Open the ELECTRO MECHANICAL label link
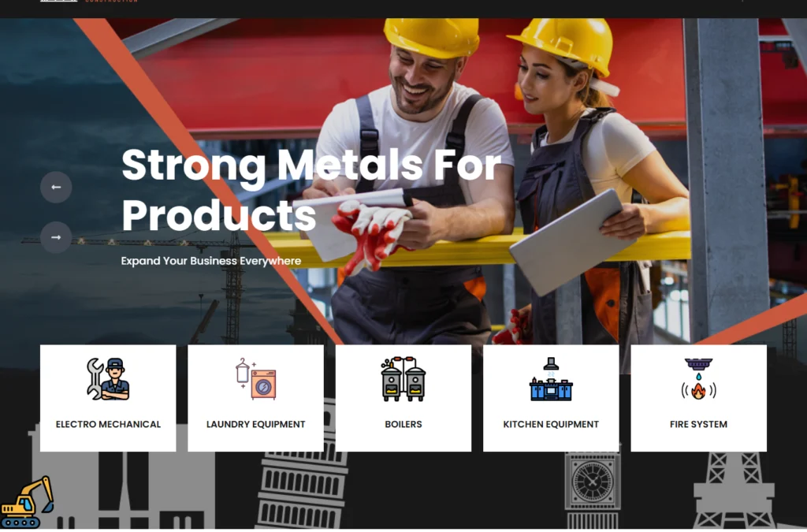 point(108,425)
